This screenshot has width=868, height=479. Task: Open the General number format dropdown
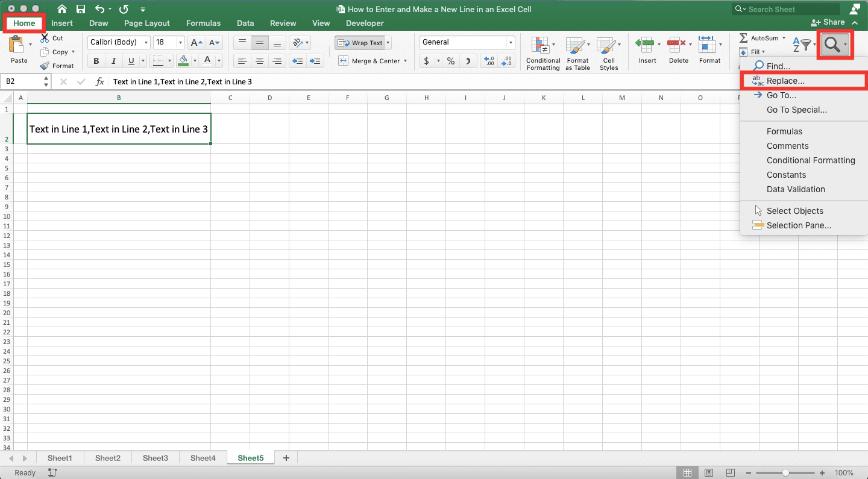(511, 42)
